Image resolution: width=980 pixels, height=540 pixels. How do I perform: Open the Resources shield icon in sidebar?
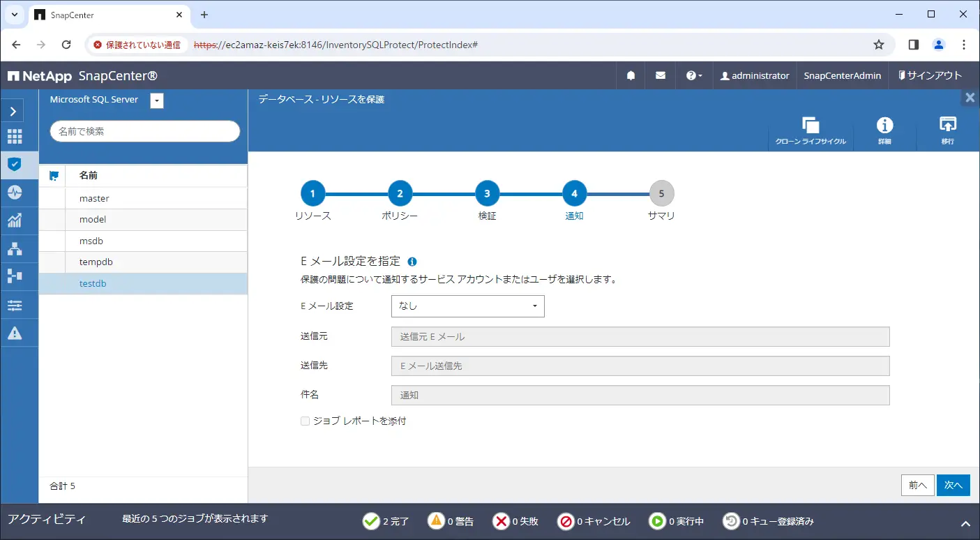coord(14,165)
